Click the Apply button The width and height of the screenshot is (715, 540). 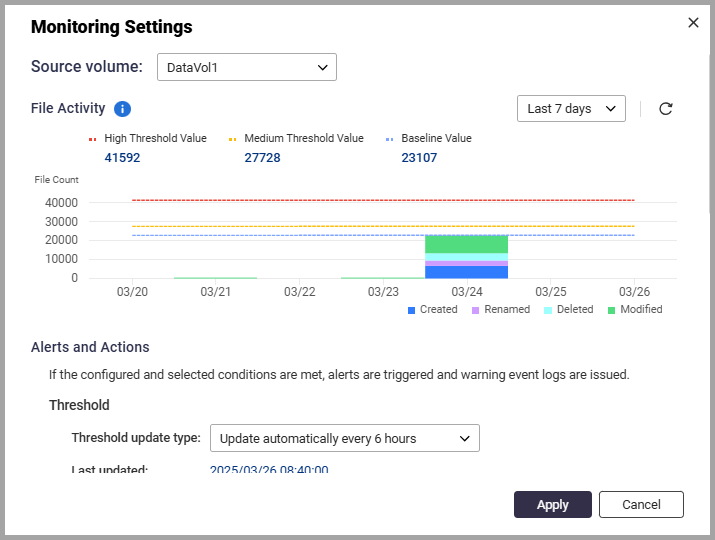click(x=552, y=505)
